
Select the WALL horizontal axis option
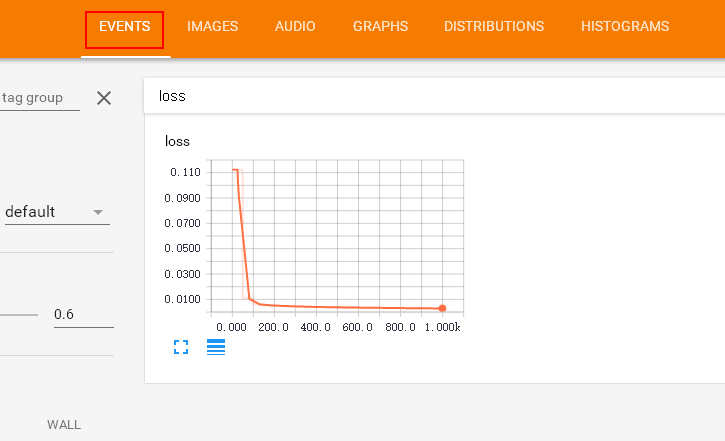pos(64,425)
